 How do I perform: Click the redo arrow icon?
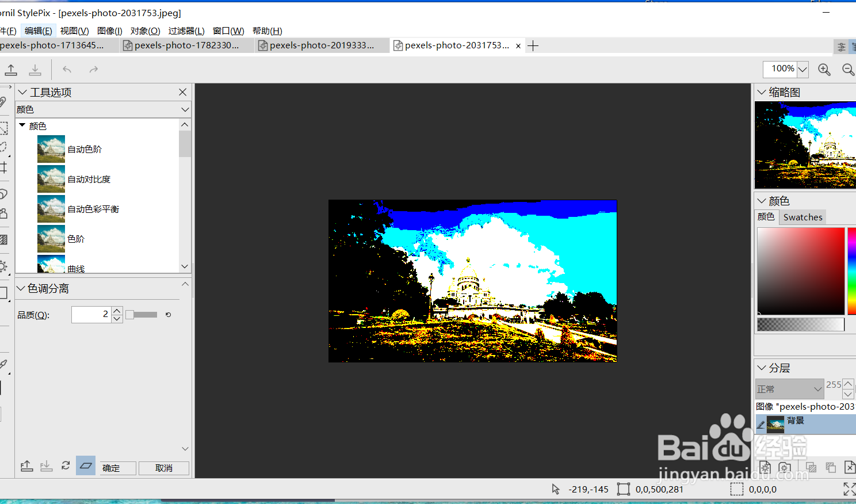(93, 70)
